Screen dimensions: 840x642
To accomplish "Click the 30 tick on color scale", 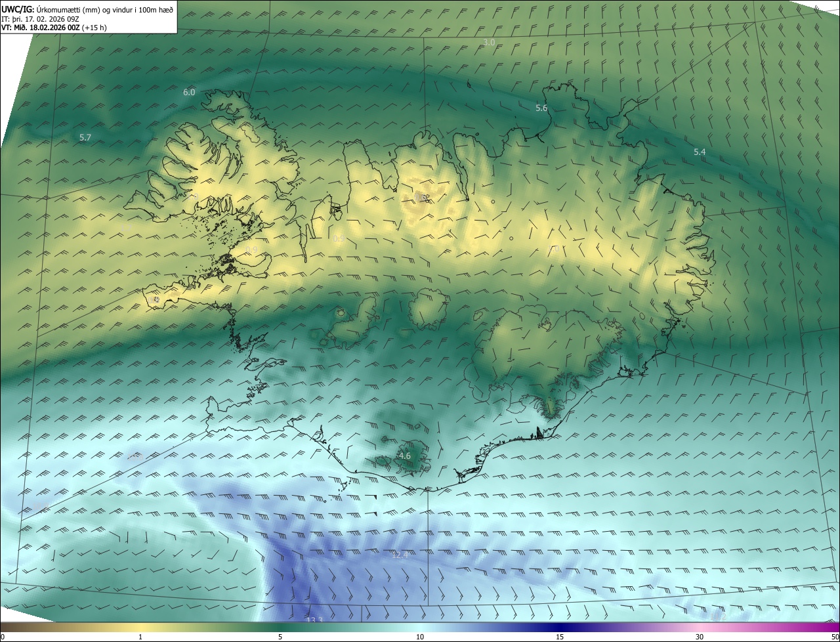I will click(700, 637).
